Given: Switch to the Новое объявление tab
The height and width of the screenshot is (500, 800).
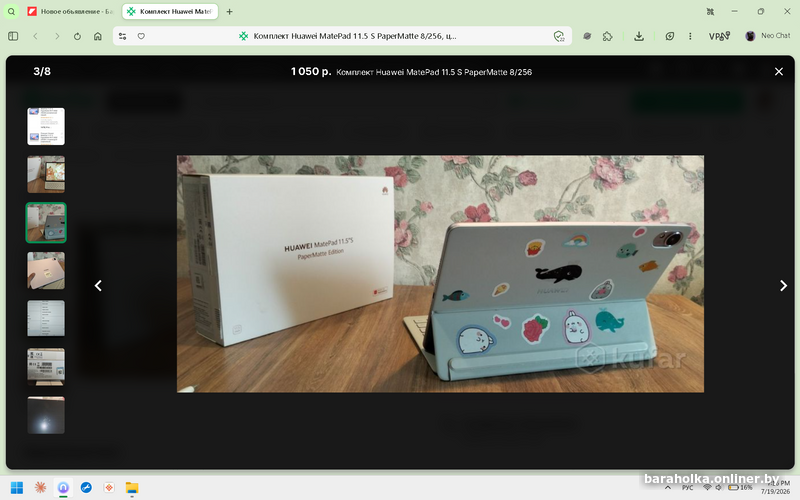Looking at the screenshot, I should pos(70,11).
